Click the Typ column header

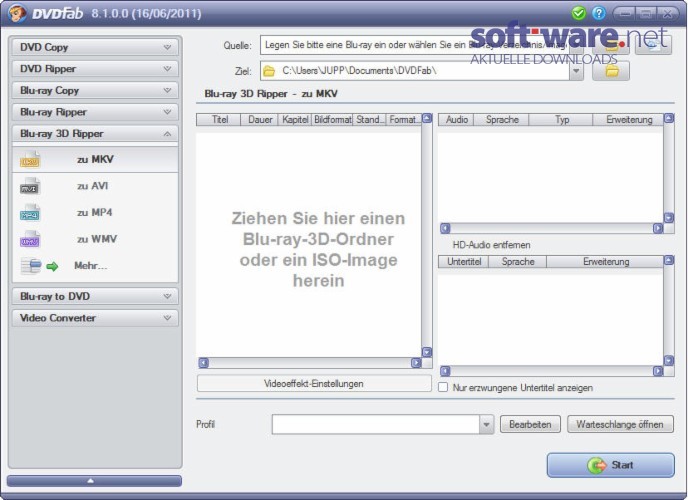point(561,120)
